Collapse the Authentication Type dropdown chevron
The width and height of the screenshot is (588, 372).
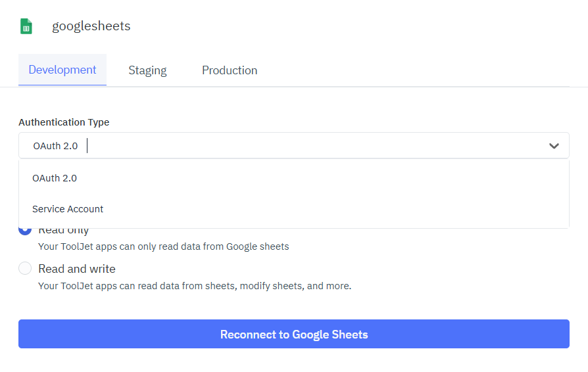pyautogui.click(x=554, y=146)
